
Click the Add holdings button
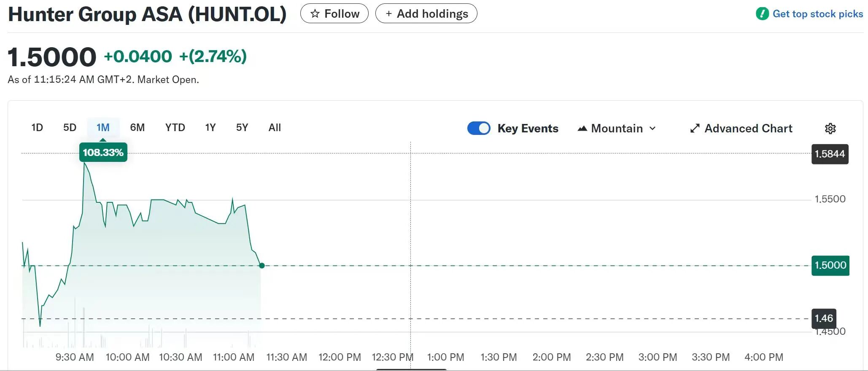click(426, 14)
